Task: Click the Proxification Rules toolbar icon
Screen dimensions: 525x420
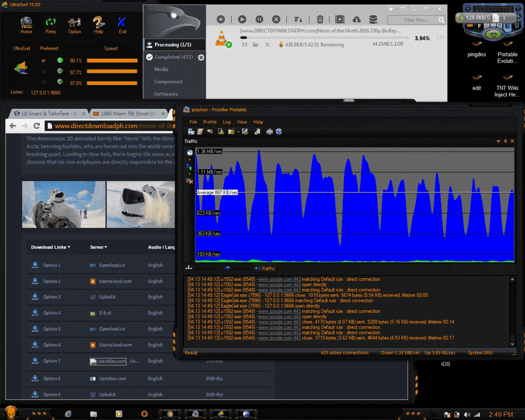Action: (200, 131)
